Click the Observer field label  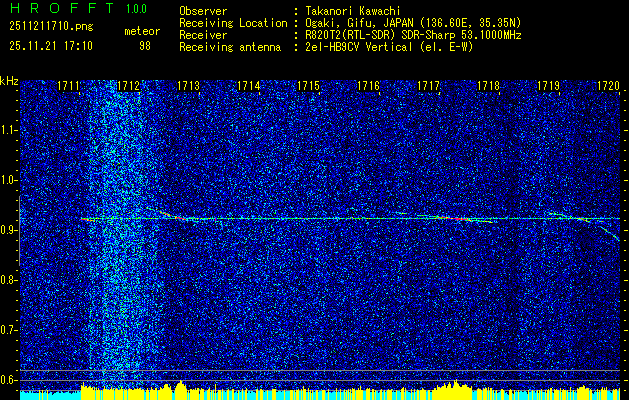coord(203,12)
